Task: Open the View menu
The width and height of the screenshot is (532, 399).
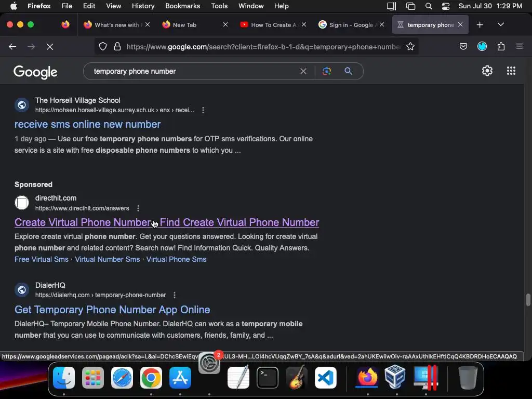Action: coord(113,6)
